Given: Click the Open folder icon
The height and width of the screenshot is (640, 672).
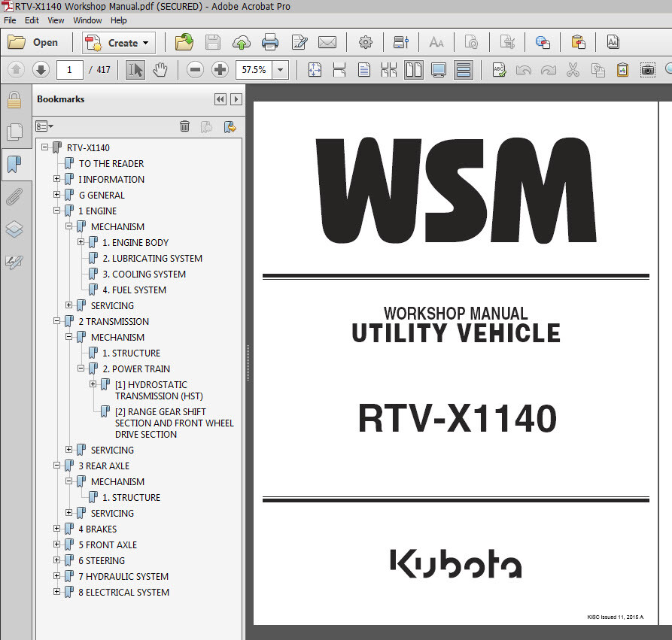Looking at the screenshot, I should (x=17, y=42).
